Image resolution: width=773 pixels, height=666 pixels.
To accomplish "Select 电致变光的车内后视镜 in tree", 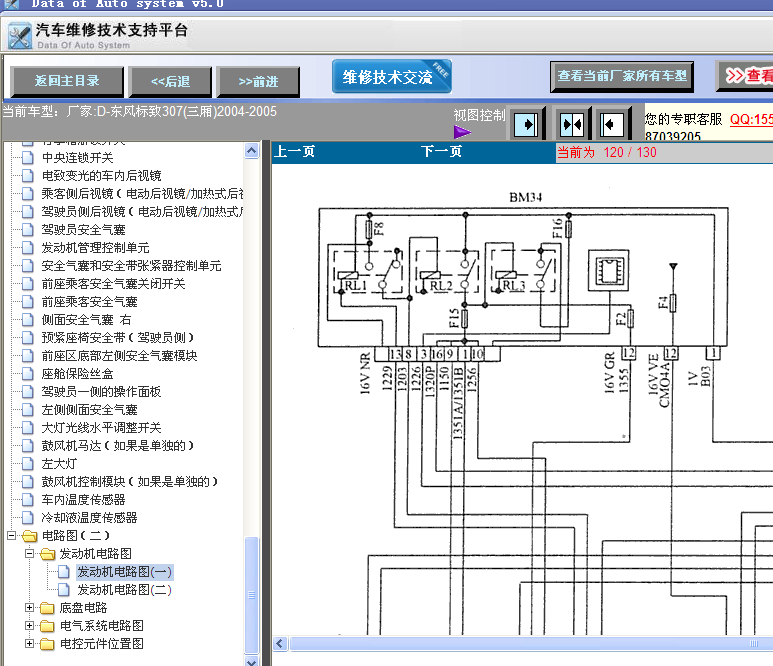I will tap(102, 175).
